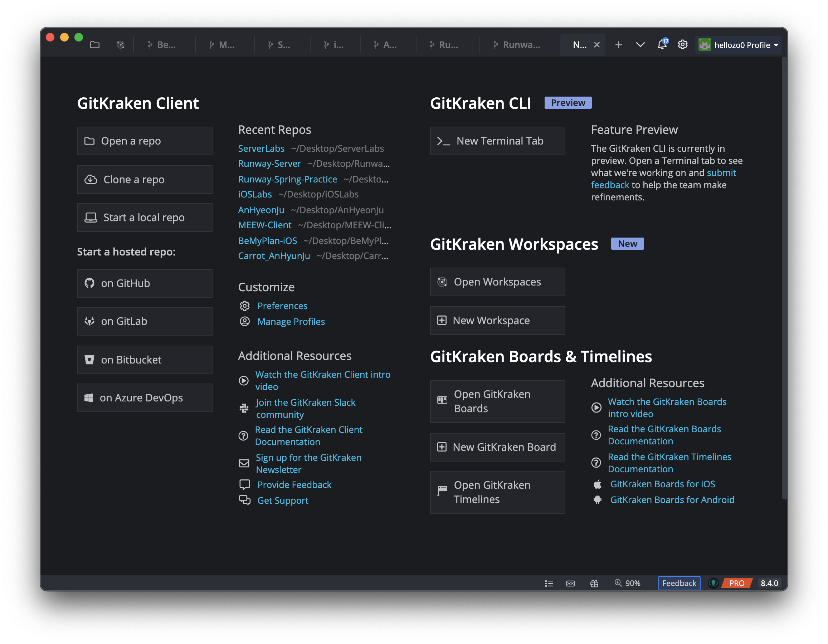Click New Terminal Tab button
Viewport: 828px width, 644px height.
(x=497, y=141)
